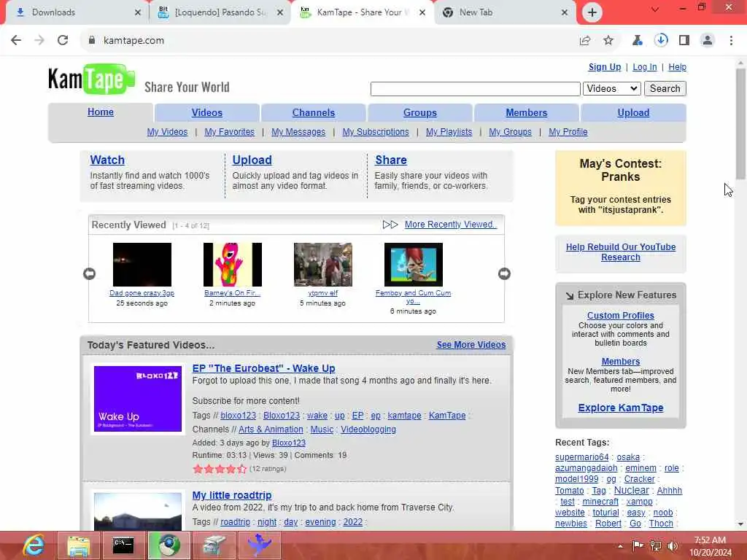Reload the kamtape.com page
Image resolution: width=747 pixels, height=560 pixels.
click(63, 41)
